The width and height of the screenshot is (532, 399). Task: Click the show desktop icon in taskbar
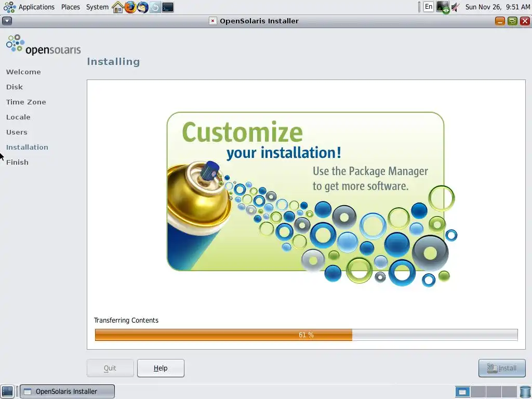(x=7, y=392)
